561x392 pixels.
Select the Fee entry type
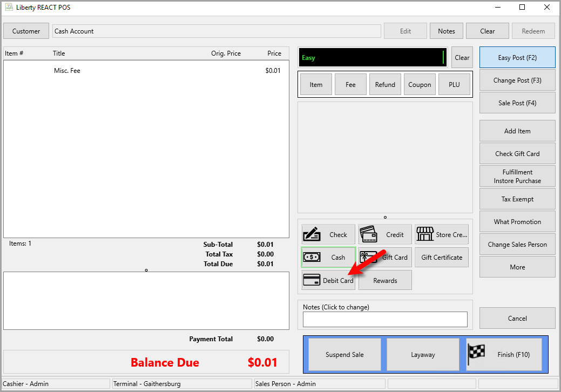[350, 84]
